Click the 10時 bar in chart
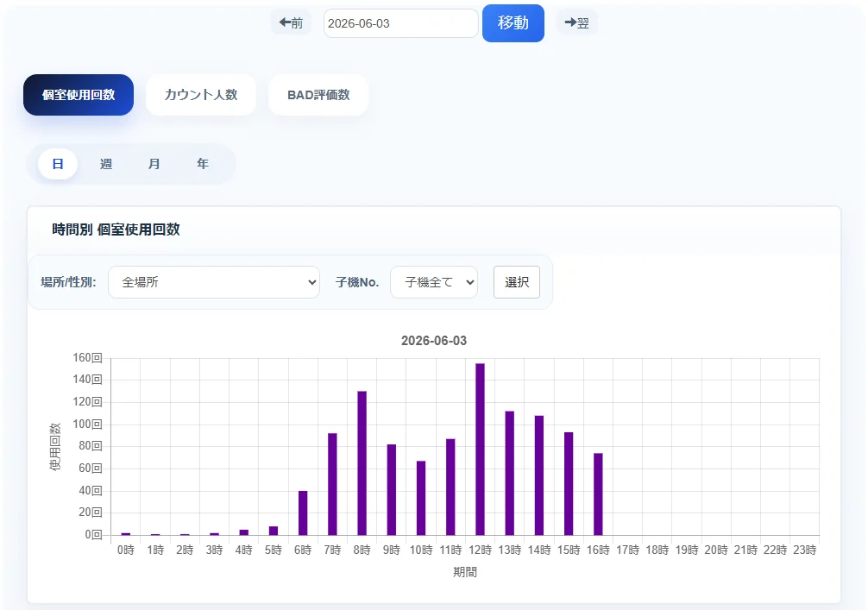Image resolution: width=868 pixels, height=610 pixels. (421, 498)
